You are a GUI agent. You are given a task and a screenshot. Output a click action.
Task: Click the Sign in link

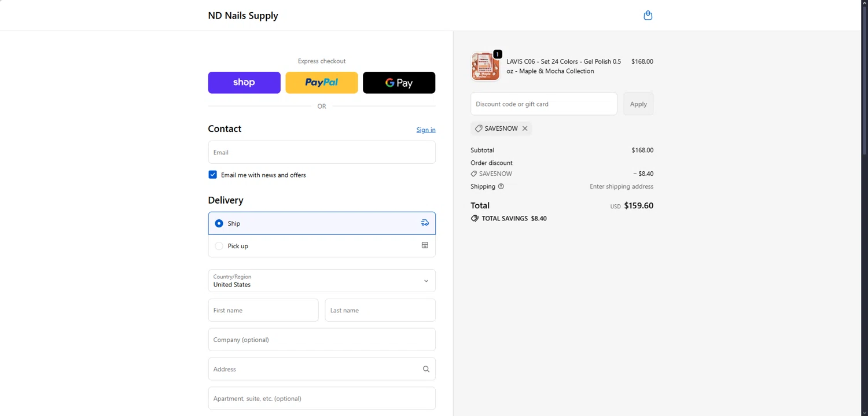[426, 130]
